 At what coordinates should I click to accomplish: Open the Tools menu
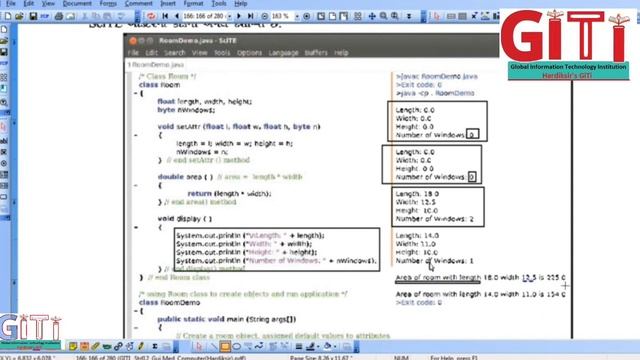(219, 4)
